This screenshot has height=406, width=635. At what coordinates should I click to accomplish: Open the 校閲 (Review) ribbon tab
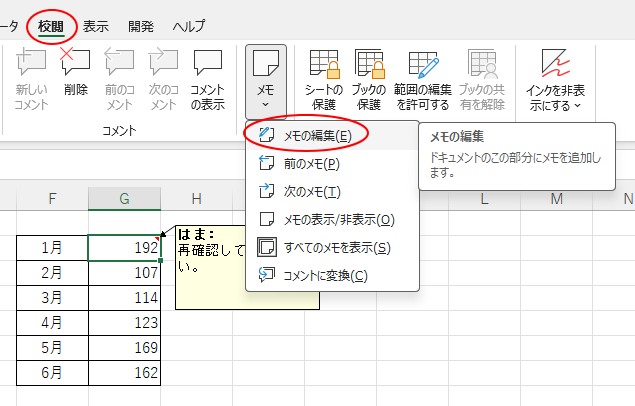pos(51,27)
